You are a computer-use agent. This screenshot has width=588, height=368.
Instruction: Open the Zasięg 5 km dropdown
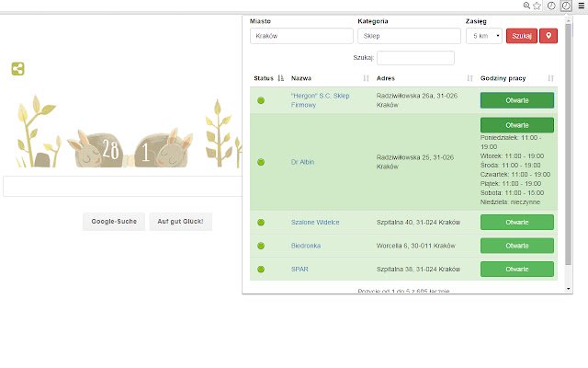tap(484, 36)
